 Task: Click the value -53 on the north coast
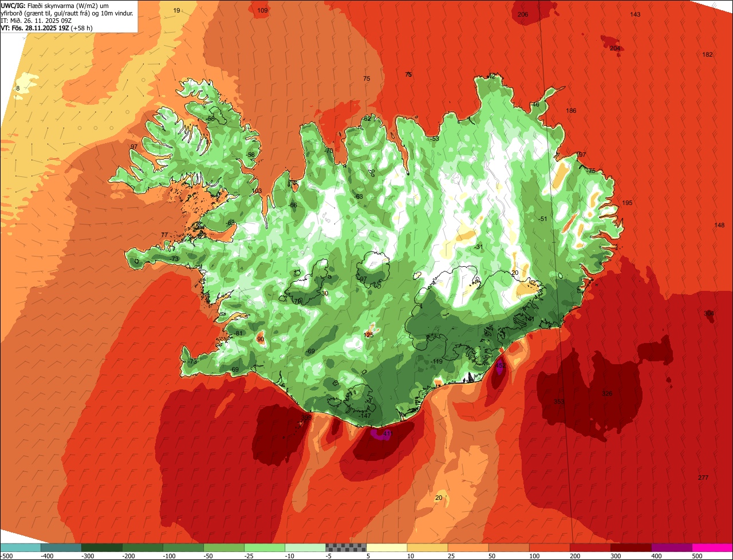tap(435, 139)
